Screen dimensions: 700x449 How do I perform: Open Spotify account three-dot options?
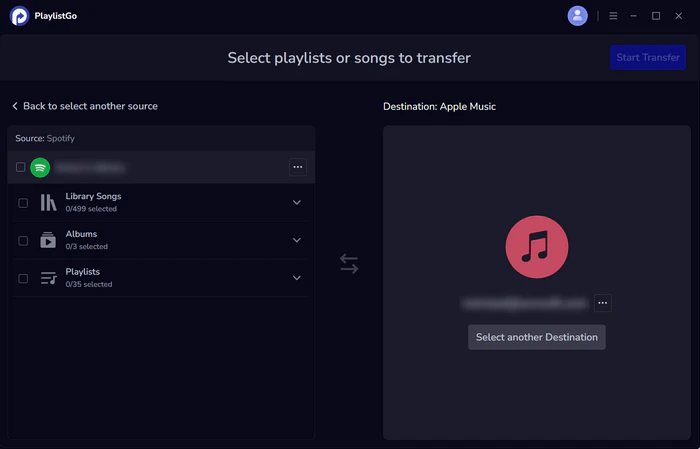tap(298, 167)
